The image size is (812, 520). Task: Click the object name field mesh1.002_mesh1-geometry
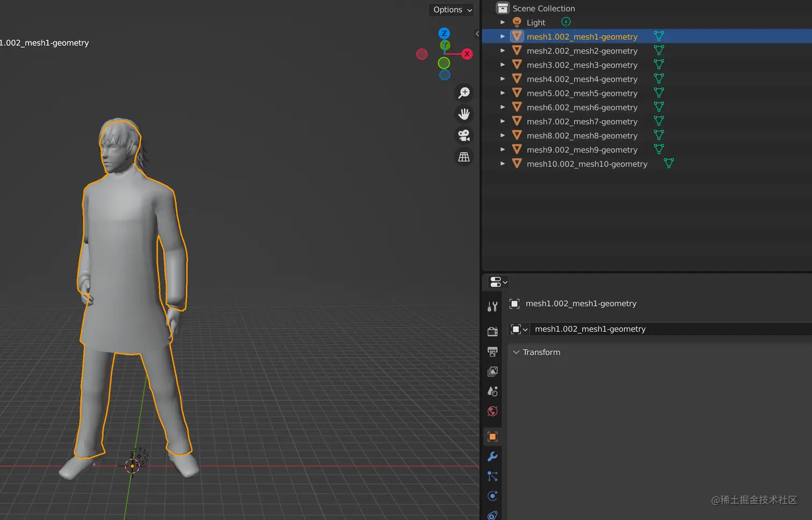pyautogui.click(x=671, y=329)
